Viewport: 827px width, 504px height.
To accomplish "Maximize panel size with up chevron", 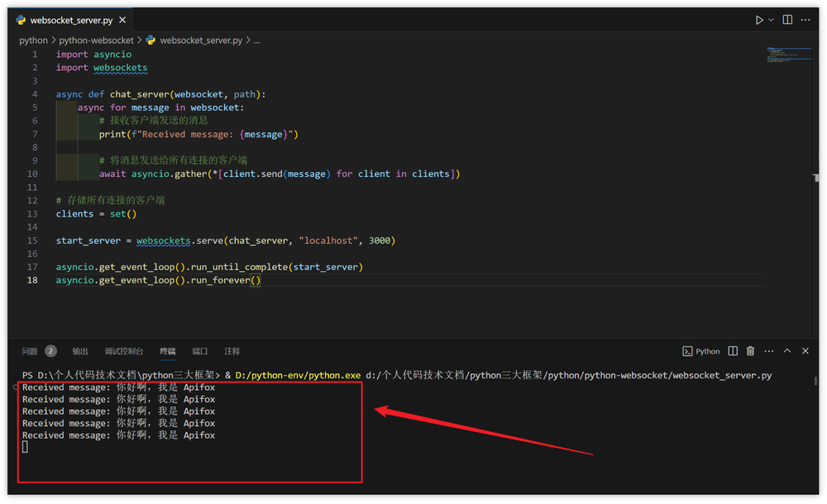I will [787, 351].
